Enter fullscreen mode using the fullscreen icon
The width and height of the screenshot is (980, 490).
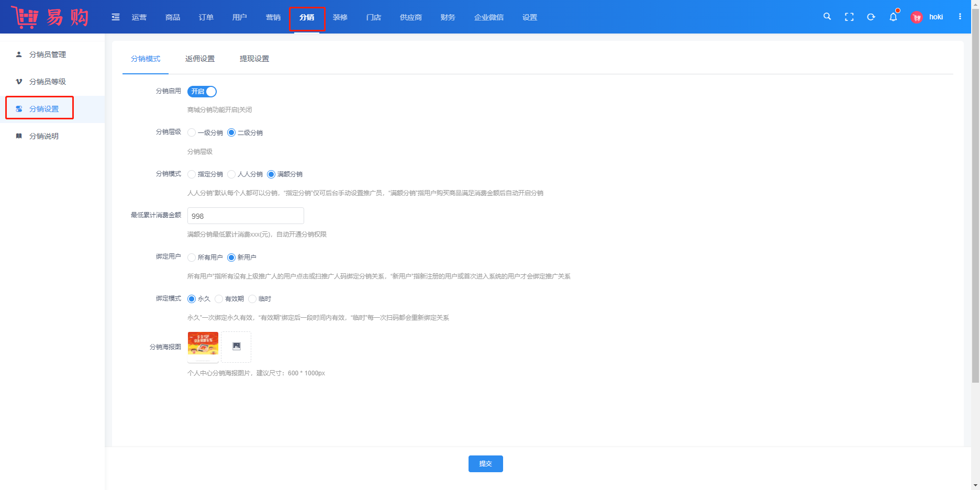click(849, 17)
